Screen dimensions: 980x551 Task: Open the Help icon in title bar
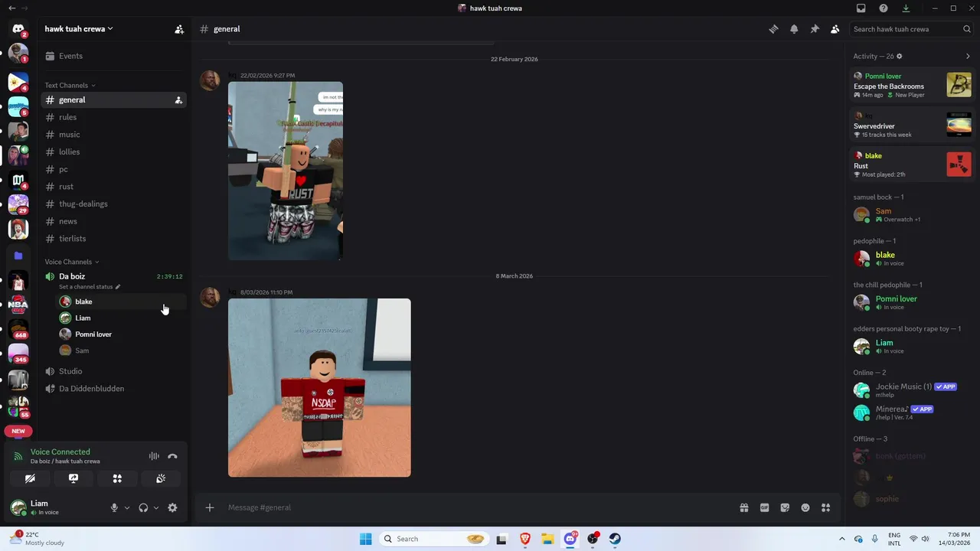(884, 8)
